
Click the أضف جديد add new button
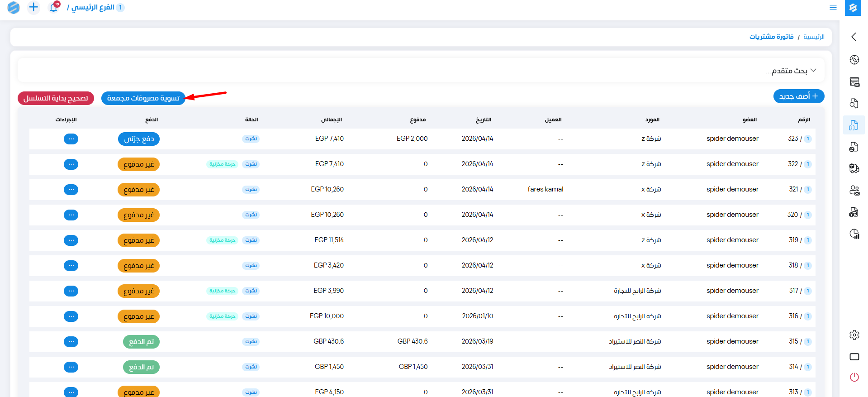[799, 96]
